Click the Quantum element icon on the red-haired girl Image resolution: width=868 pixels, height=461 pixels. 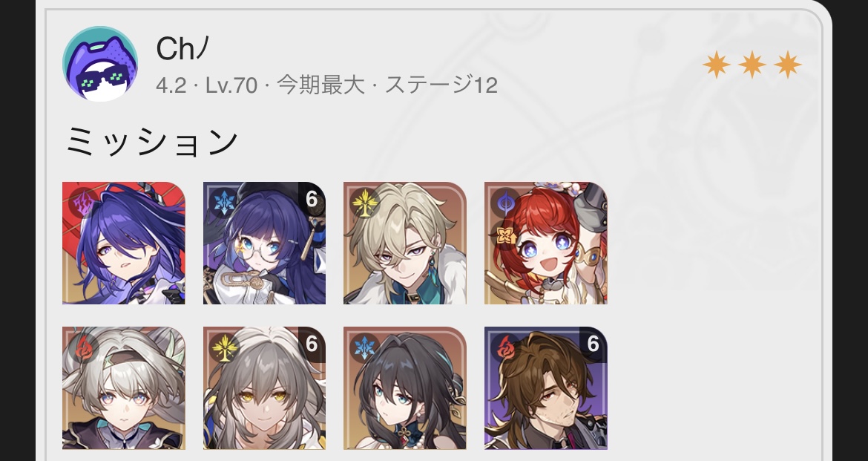coord(505,203)
